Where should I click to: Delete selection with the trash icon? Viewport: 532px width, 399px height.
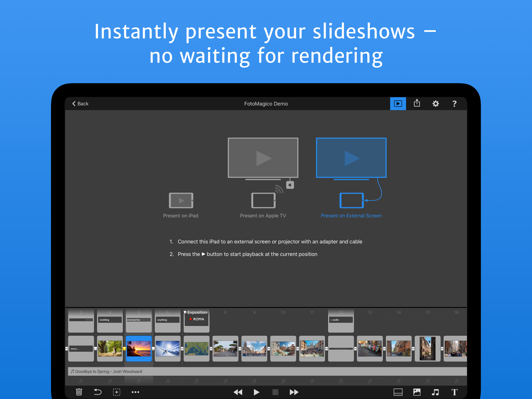pyautogui.click(x=79, y=392)
